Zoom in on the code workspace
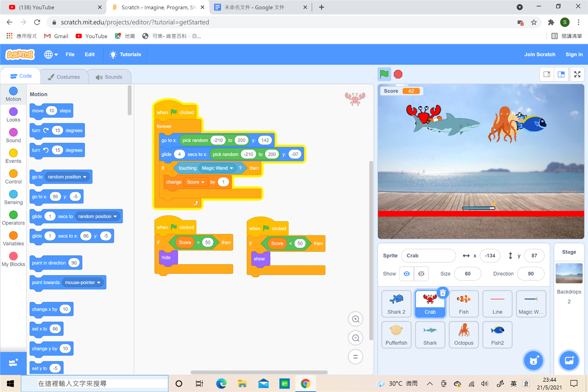 [x=355, y=319]
